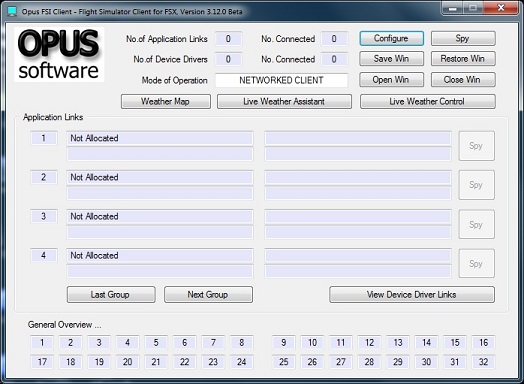Click the Spy button for application link 3
This screenshot has height=384, width=524.
[x=476, y=224]
